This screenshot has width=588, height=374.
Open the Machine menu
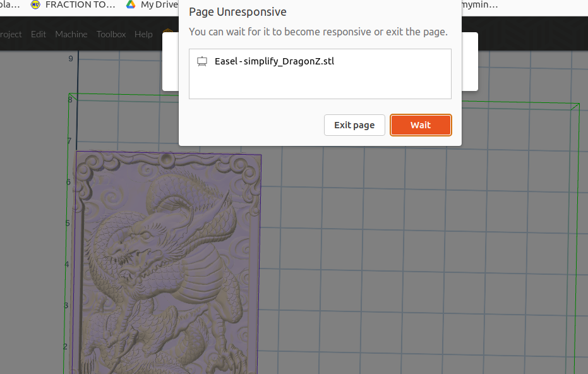tap(71, 34)
